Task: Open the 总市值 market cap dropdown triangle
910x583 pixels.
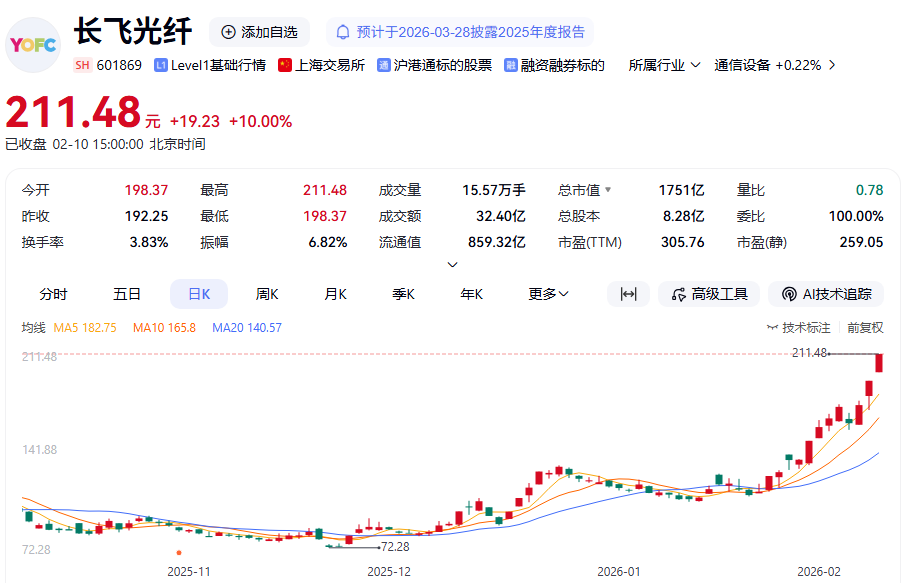Action: [607, 190]
